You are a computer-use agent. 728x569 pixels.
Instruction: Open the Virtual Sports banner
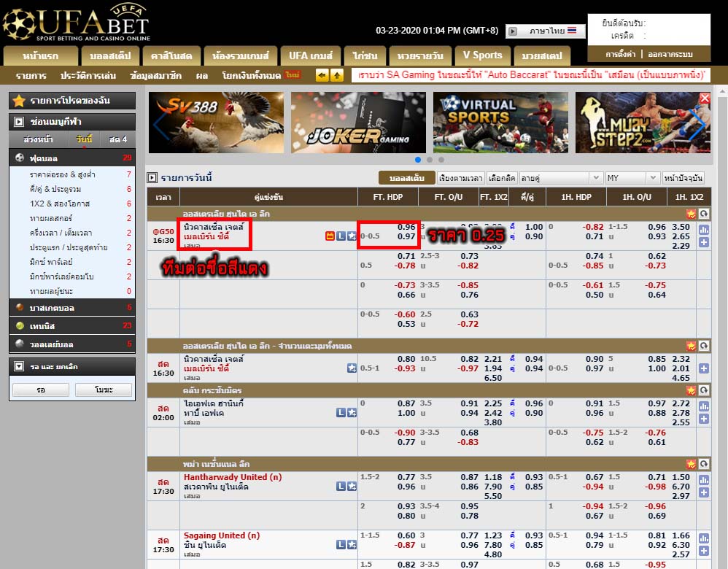(500, 123)
